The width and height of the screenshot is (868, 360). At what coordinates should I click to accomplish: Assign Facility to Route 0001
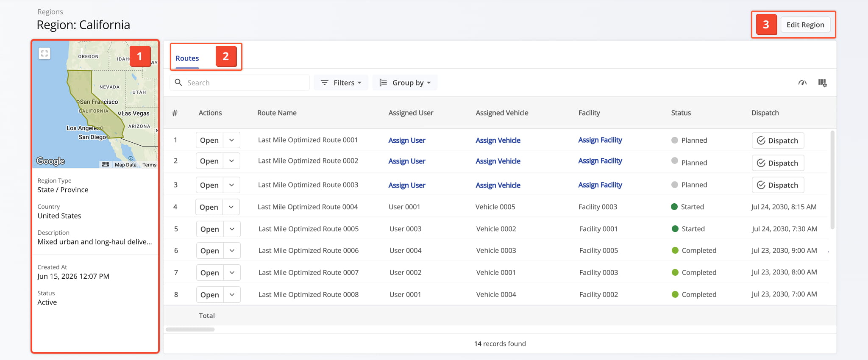[600, 140]
